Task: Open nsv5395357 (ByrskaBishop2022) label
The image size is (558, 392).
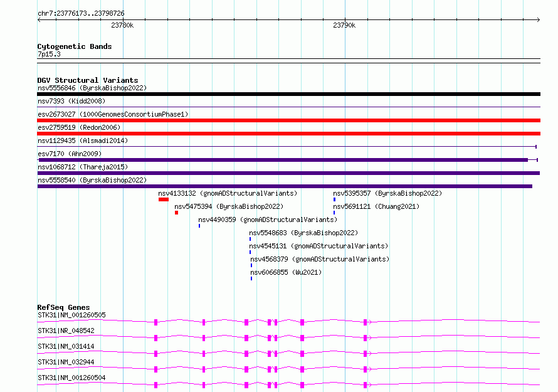Action: (x=387, y=193)
